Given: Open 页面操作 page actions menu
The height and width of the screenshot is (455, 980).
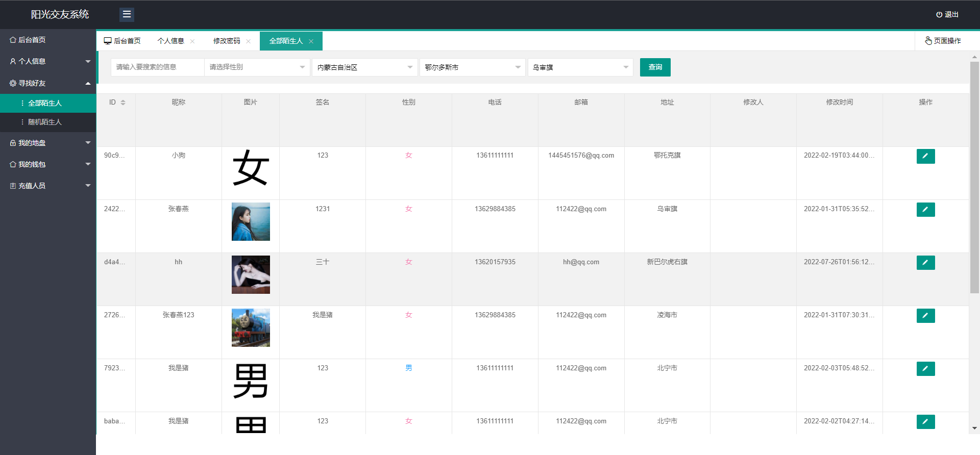Looking at the screenshot, I should click(943, 41).
